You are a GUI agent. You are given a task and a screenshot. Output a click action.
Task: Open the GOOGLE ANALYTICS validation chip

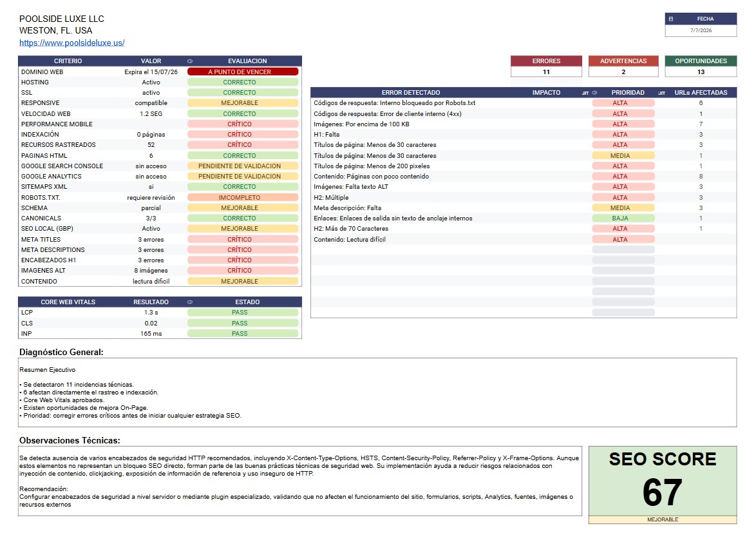tap(243, 177)
